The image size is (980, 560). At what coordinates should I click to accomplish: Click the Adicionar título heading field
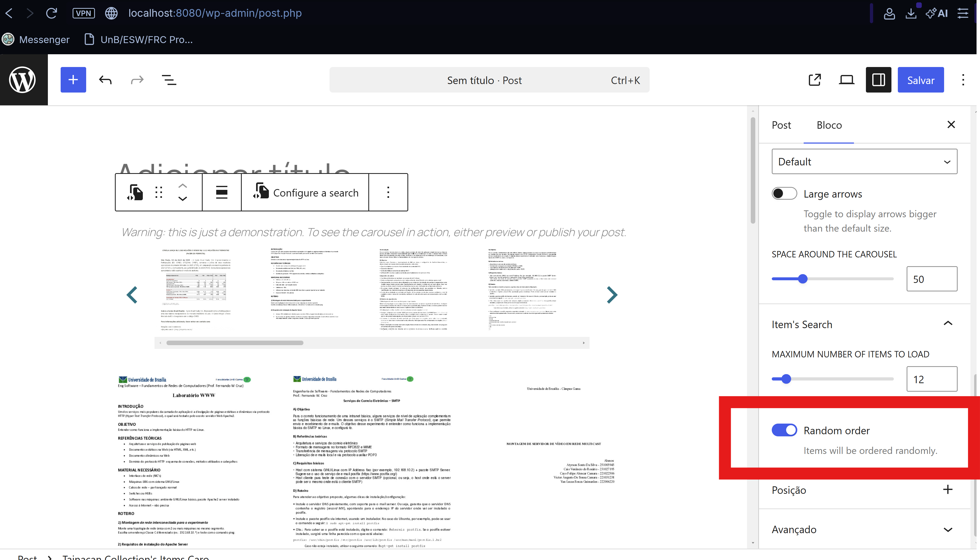click(x=234, y=168)
